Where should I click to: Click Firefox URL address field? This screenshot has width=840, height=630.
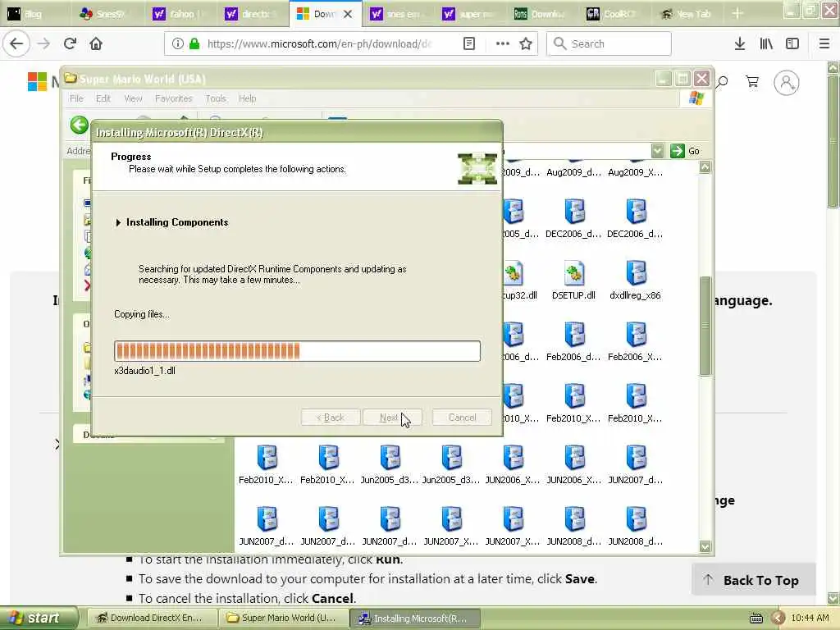coord(319,43)
